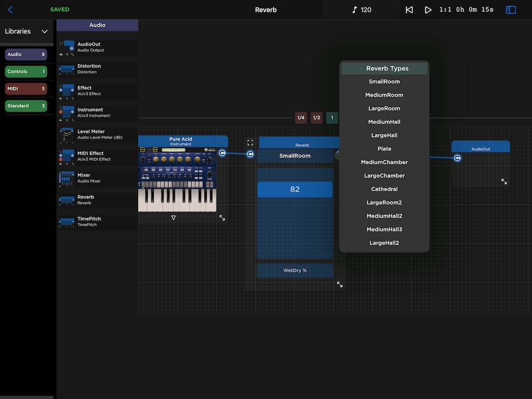Choose Plate from the Reverb Types list
This screenshot has width=532, height=399.
point(384,149)
